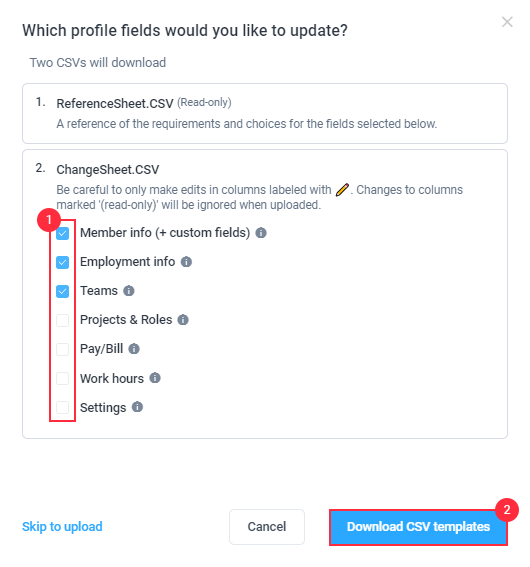This screenshot has width=530, height=567.
Task: Click the Teams info icon
Action: [x=129, y=291]
